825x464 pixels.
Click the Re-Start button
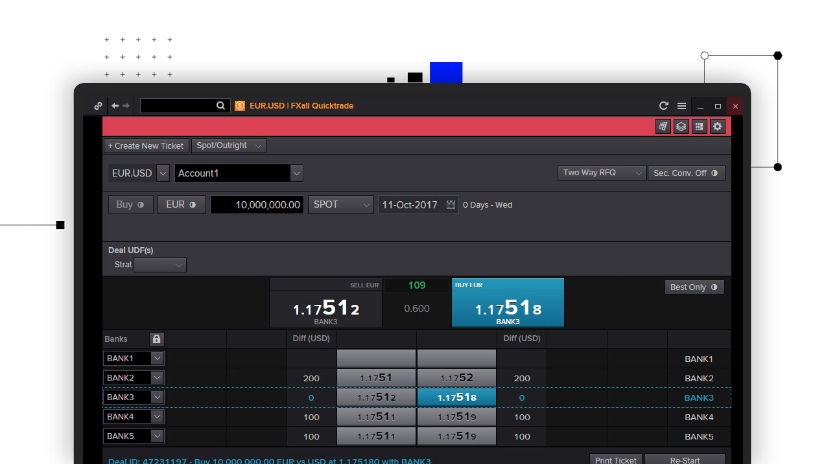685,459
